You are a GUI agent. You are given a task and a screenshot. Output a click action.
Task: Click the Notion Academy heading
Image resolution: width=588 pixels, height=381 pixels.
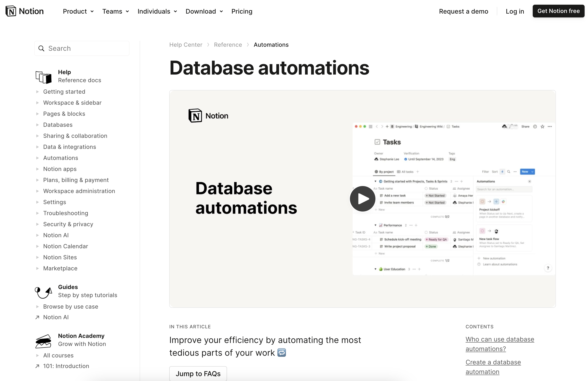[x=82, y=340]
